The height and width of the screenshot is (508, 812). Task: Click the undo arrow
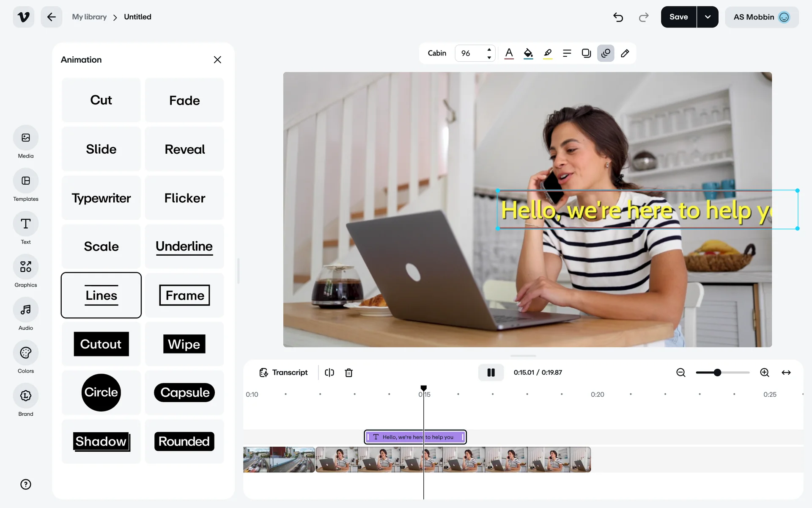tap(618, 17)
